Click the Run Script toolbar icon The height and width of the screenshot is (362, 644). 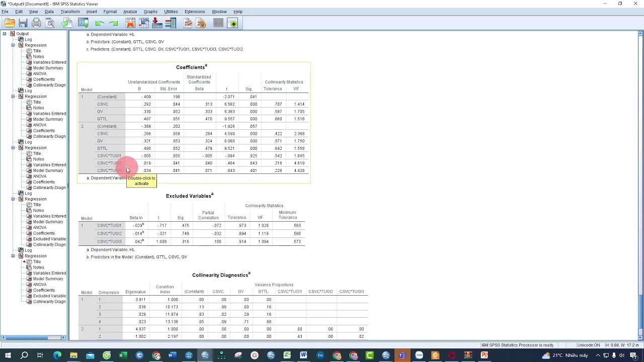click(x=201, y=23)
